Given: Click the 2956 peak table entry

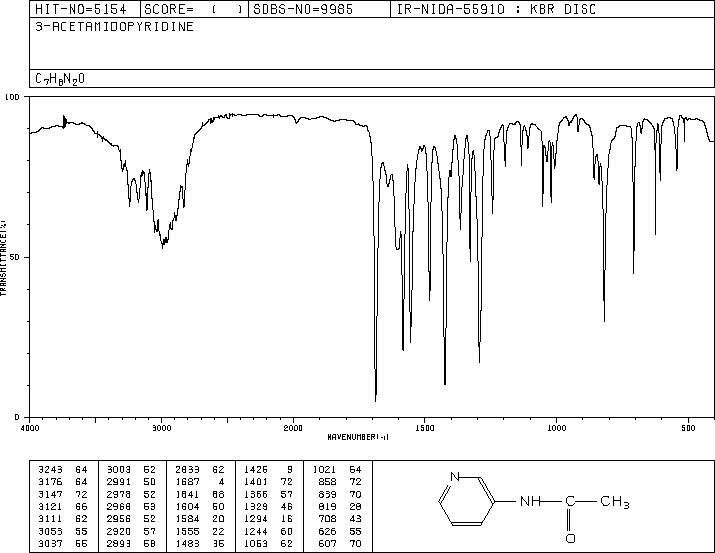Looking at the screenshot, I should tap(131, 519).
